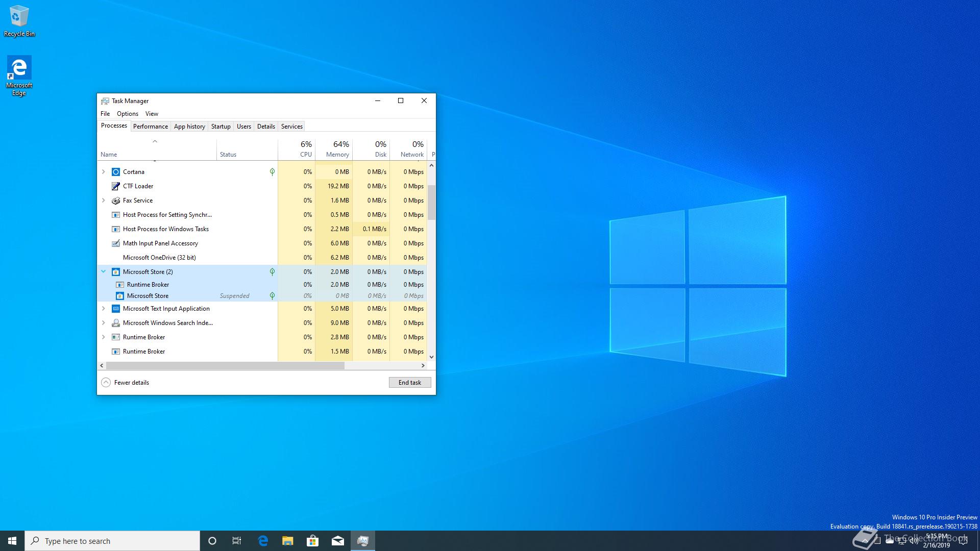Click the horizontal scrollbar thumb
Screen dimensions: 980x551
[225, 366]
